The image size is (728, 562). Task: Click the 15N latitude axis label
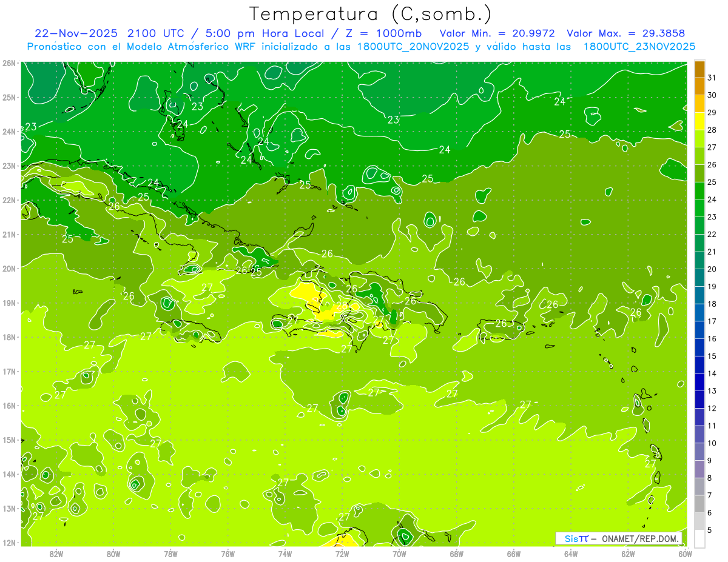point(8,440)
